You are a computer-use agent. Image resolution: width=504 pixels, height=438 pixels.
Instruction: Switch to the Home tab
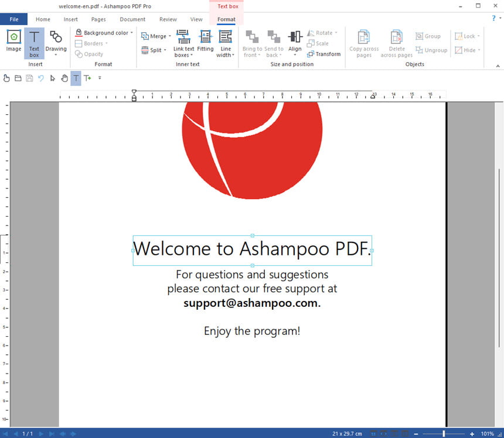pos(43,19)
